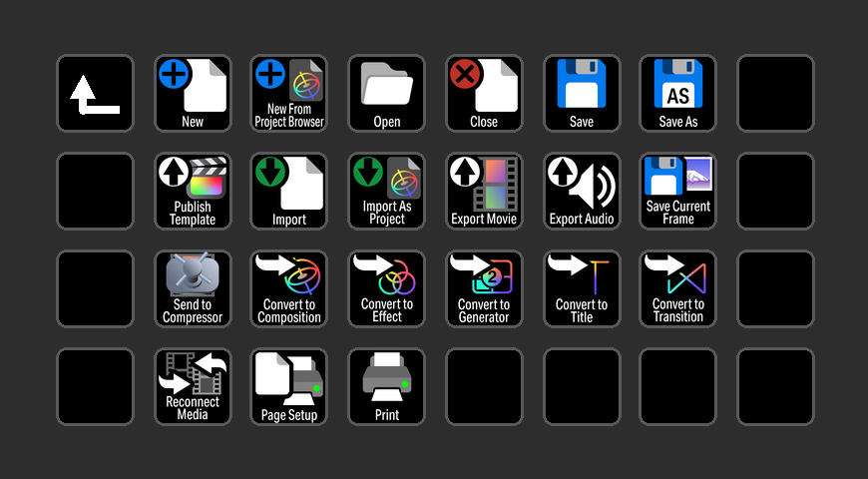
Task: Click the Open folder key
Action: (x=386, y=93)
